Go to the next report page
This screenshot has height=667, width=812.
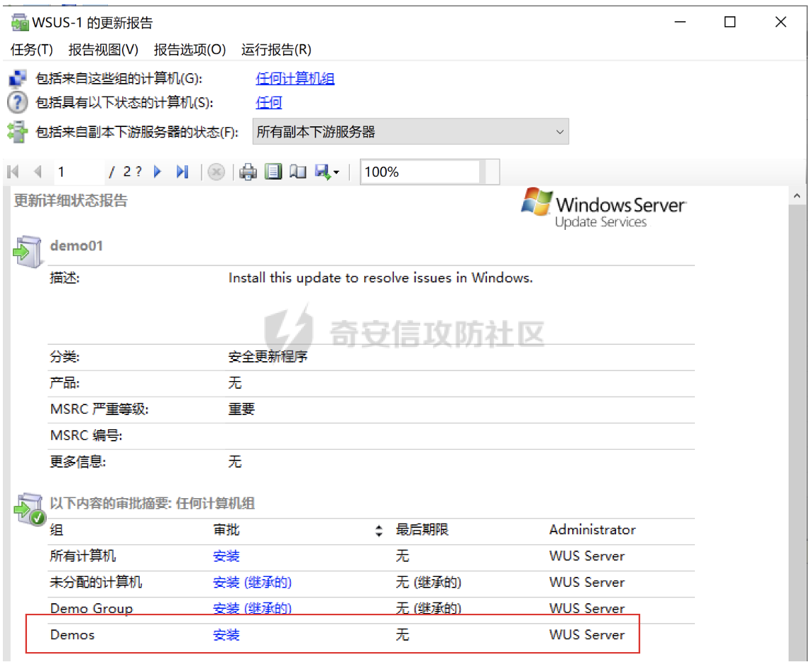158,172
